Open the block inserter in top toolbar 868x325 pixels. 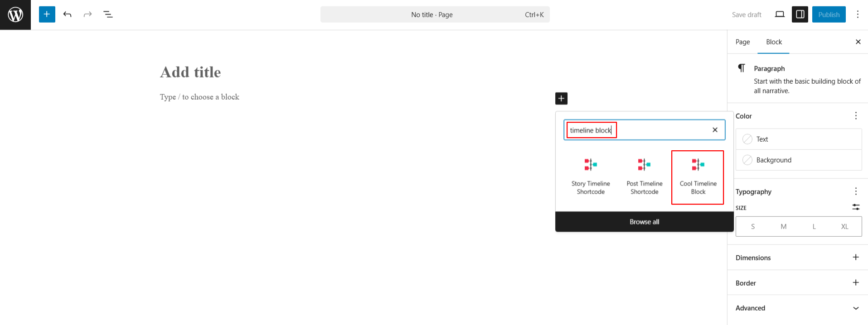(x=47, y=14)
